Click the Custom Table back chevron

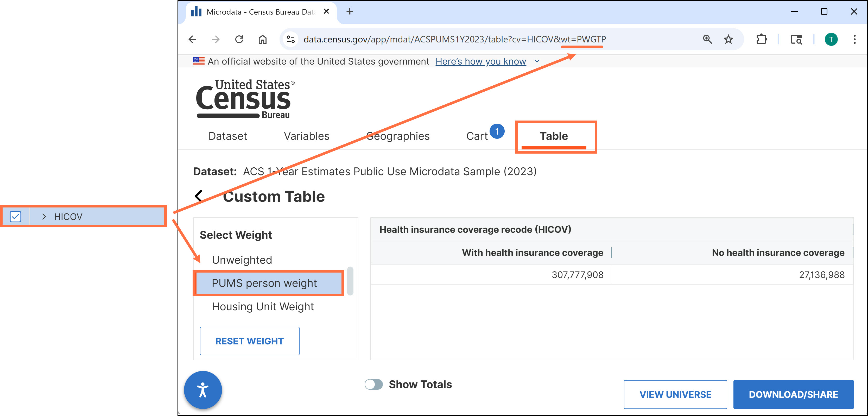(x=199, y=196)
